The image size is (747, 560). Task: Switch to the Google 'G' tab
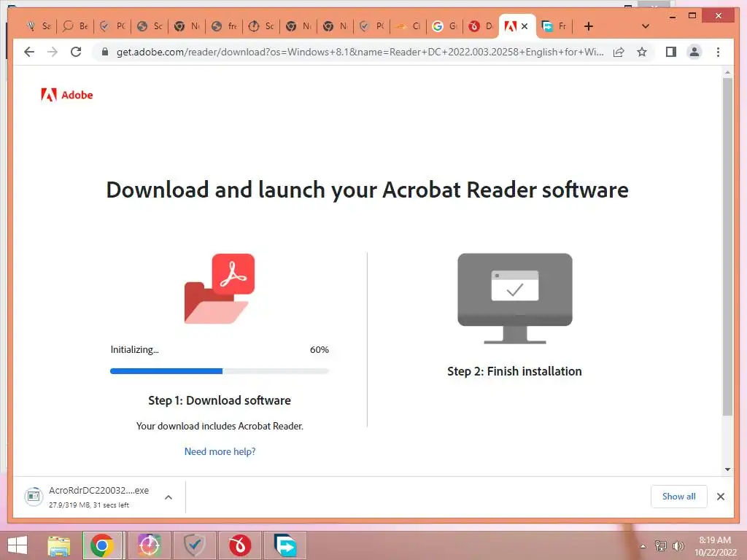coord(444,26)
